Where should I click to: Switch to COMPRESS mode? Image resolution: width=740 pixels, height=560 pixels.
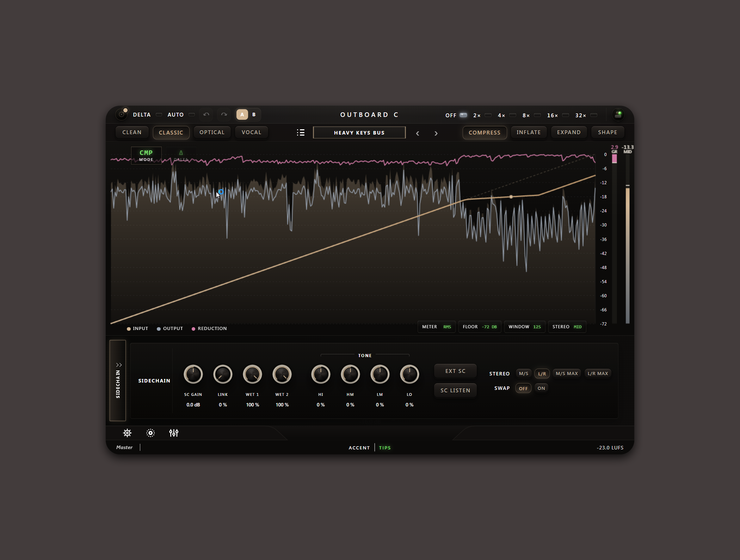[485, 132]
